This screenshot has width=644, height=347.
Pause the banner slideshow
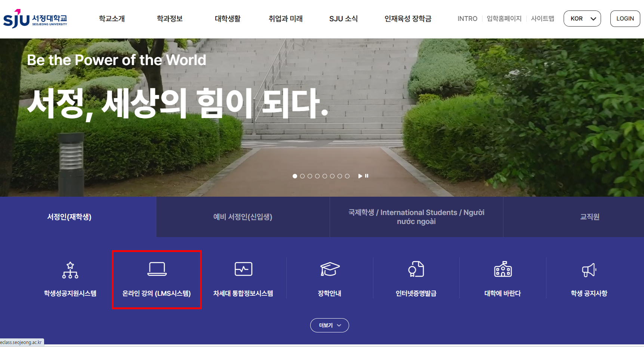(367, 176)
